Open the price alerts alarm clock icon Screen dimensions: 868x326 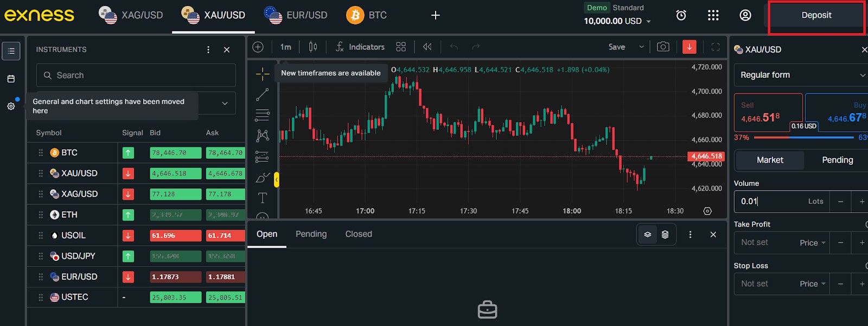(x=681, y=15)
